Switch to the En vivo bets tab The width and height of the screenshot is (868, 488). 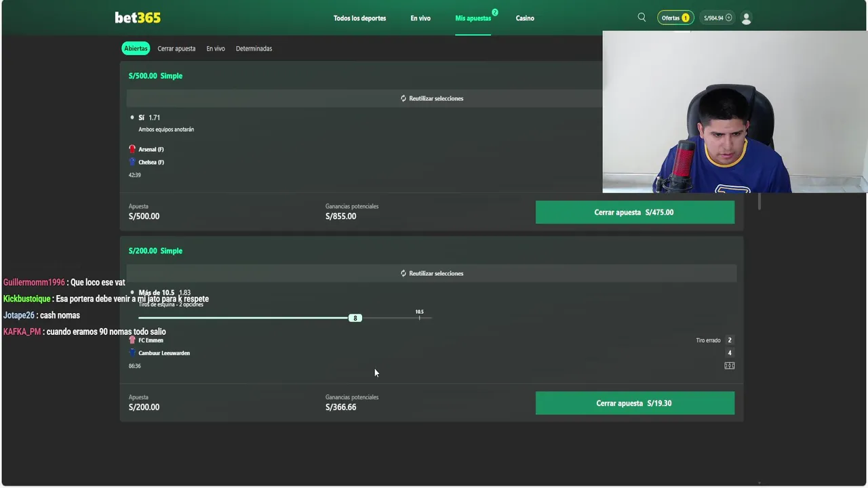click(x=216, y=49)
